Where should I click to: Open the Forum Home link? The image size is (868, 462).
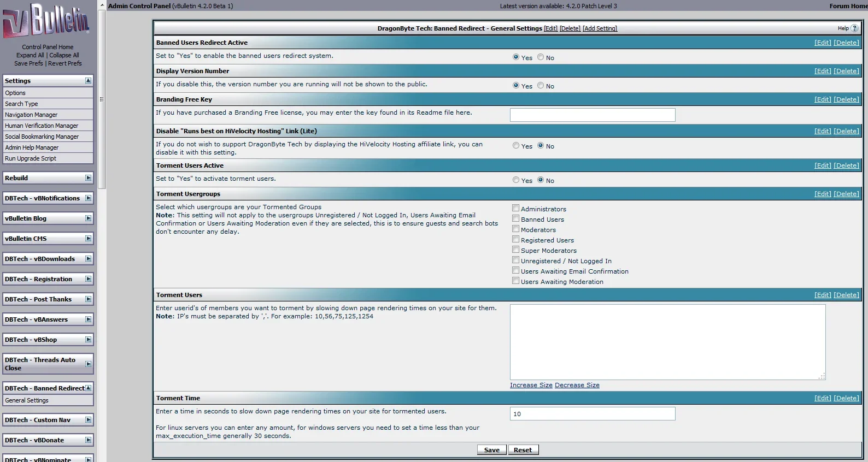click(848, 6)
